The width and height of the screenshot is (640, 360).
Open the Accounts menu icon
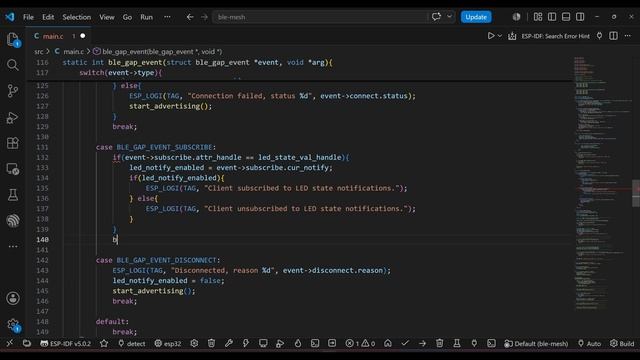13,298
